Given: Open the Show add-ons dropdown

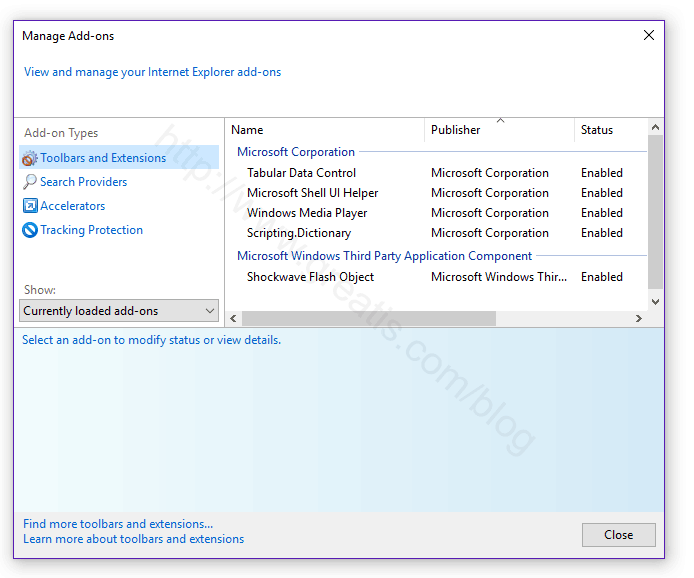Looking at the screenshot, I should 119,311.
